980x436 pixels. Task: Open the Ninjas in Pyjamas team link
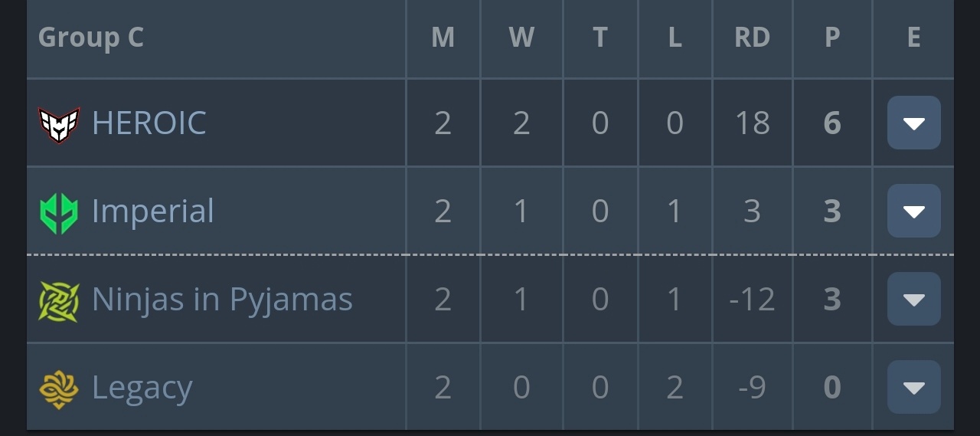(x=222, y=300)
